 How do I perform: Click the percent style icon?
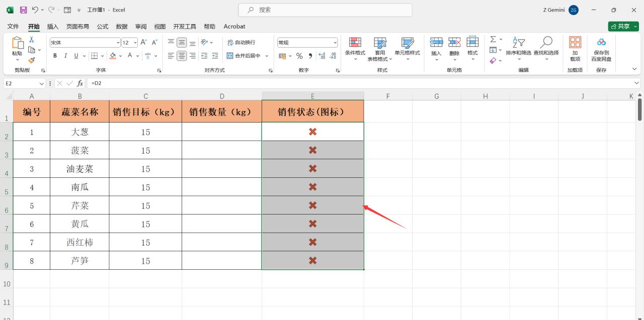299,56
